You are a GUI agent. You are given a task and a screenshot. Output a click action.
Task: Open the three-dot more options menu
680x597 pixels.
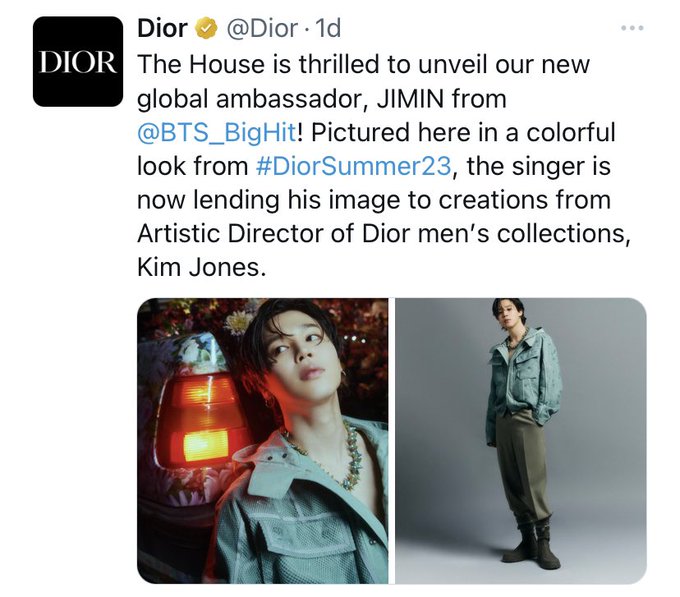632,28
